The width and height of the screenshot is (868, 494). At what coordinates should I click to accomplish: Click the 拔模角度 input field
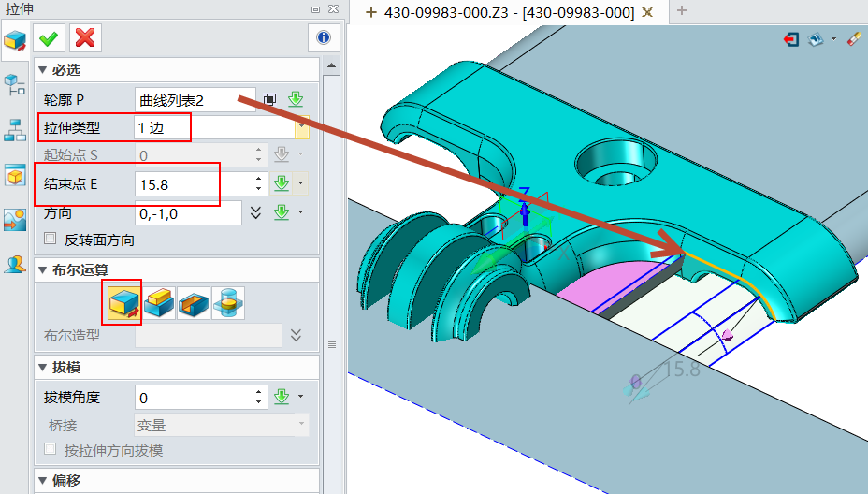(193, 398)
